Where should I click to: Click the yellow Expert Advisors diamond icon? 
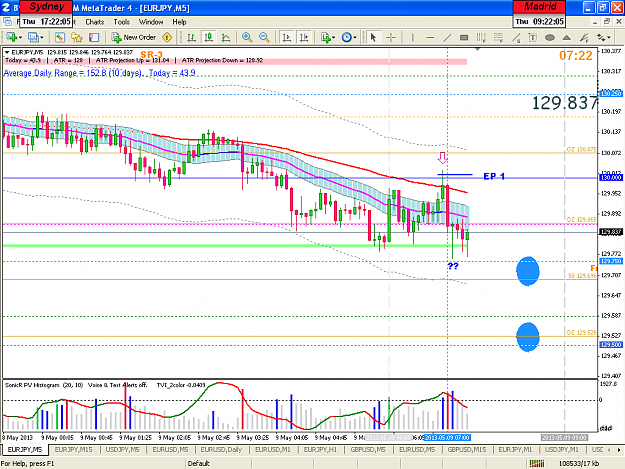coord(167,37)
